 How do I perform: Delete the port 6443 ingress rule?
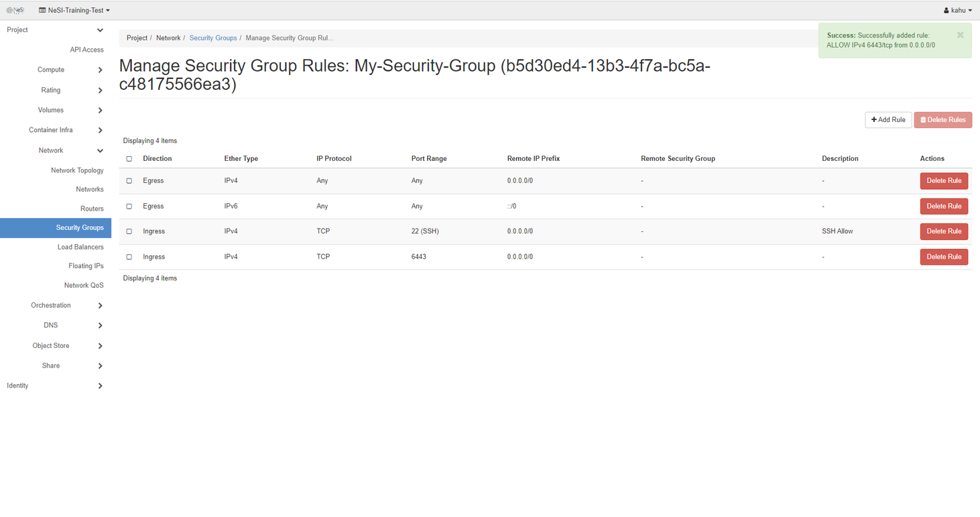(x=943, y=257)
